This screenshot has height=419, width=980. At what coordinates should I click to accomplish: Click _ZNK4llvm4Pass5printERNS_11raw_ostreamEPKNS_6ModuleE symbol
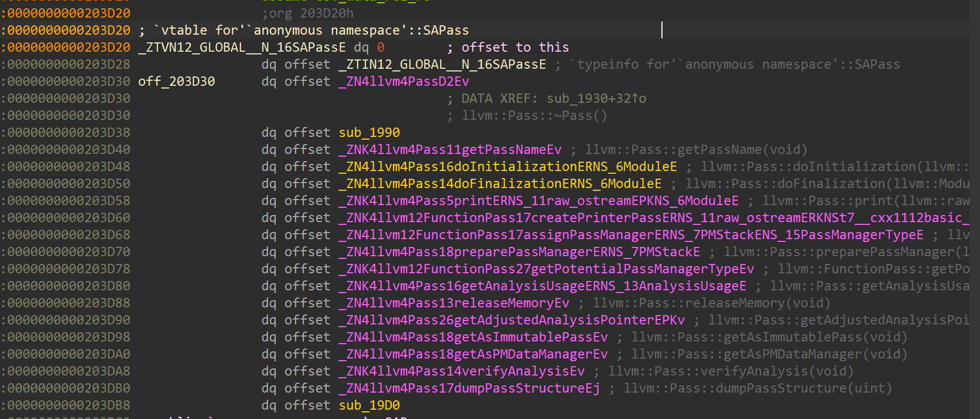click(539, 201)
